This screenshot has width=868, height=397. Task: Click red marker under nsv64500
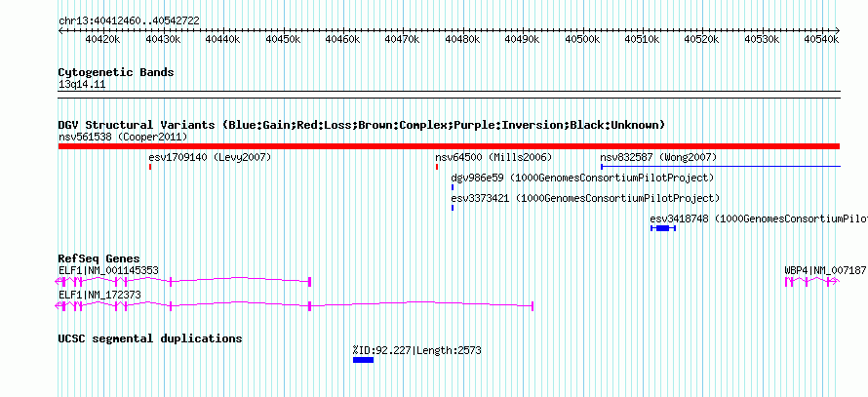tap(437, 167)
